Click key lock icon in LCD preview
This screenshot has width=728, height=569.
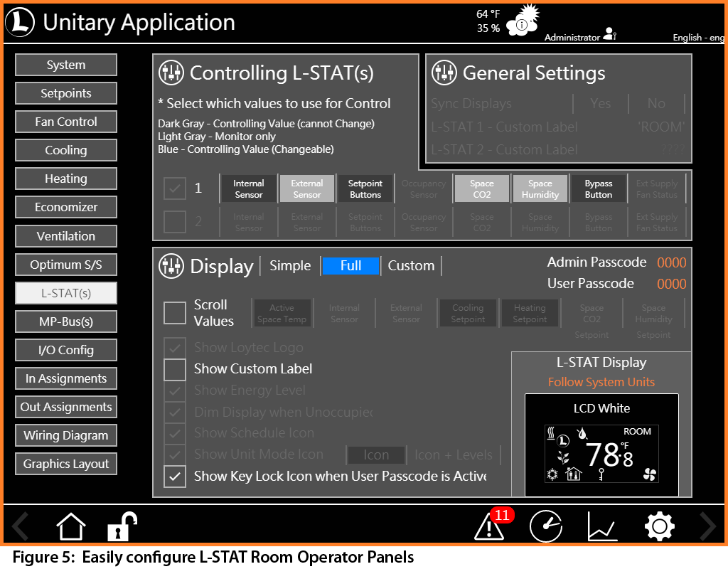pos(601,474)
